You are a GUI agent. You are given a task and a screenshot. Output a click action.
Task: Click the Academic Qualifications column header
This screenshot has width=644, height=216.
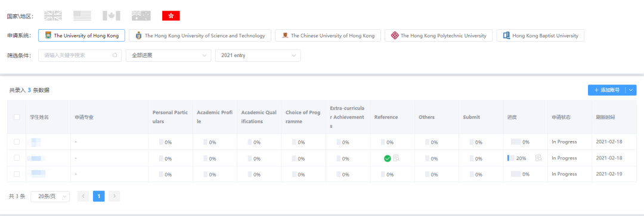click(x=259, y=117)
